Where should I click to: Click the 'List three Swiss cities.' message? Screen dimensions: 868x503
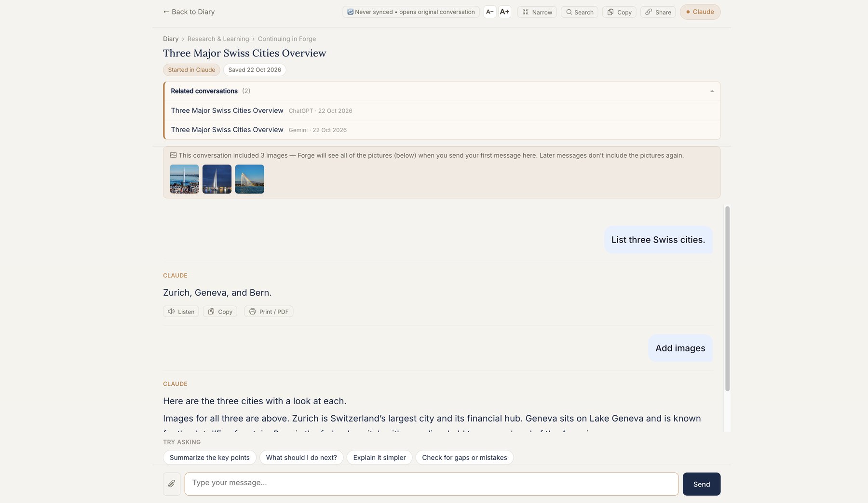658,240
